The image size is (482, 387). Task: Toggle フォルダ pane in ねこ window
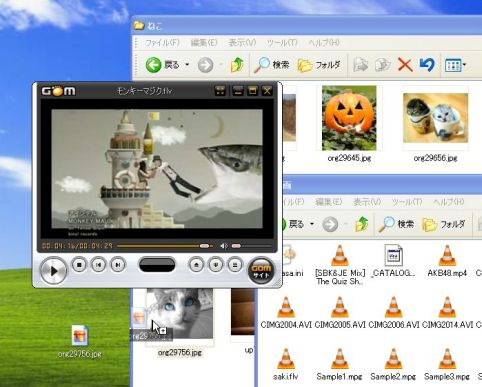(x=319, y=65)
